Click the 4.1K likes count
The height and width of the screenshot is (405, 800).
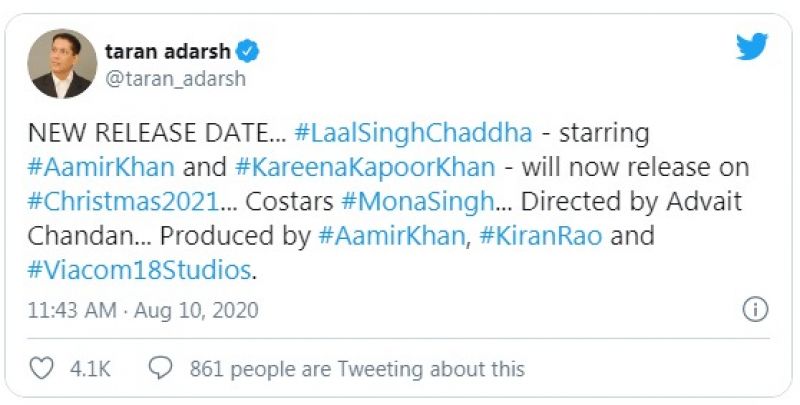(x=90, y=369)
